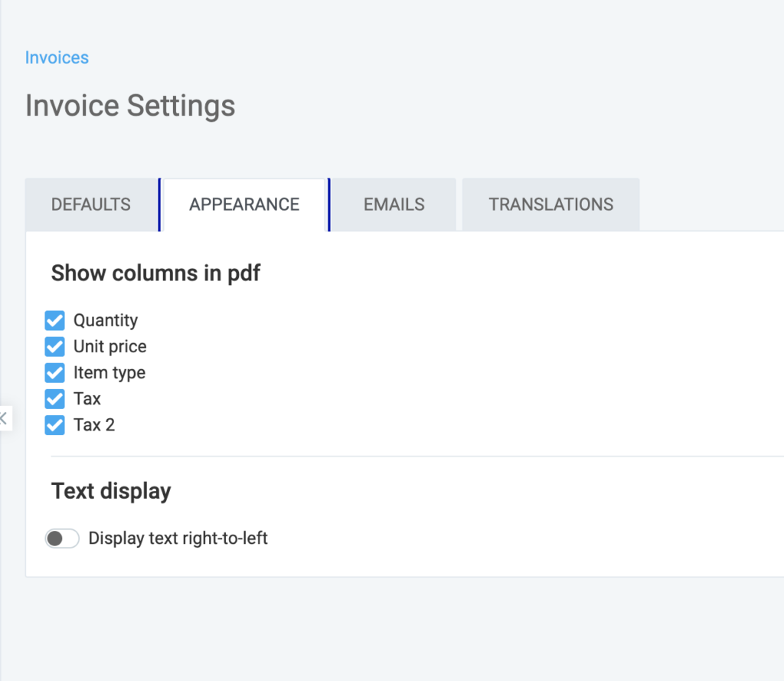
Task: Toggle the Tax 2 checkbox off
Action: (54, 424)
